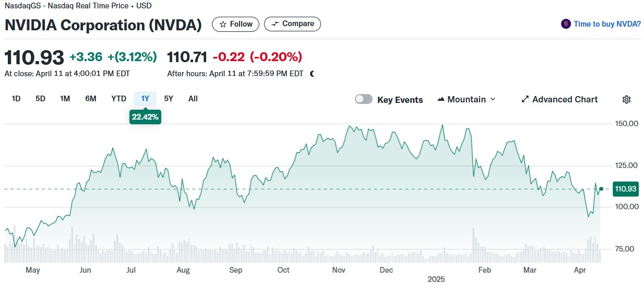
Task: Click the closing price 110.93 headline
Action: 34,57
